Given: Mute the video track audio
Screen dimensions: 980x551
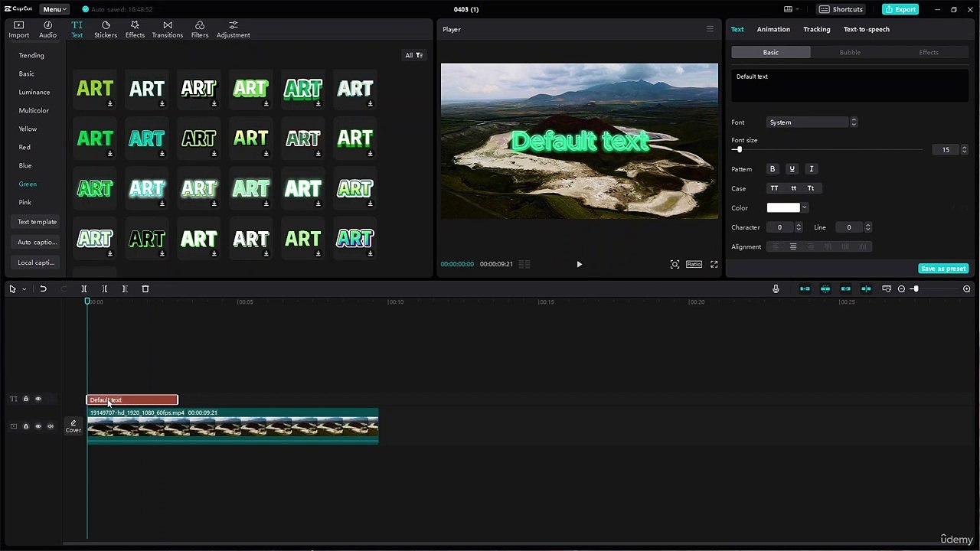Looking at the screenshot, I should pyautogui.click(x=51, y=426).
